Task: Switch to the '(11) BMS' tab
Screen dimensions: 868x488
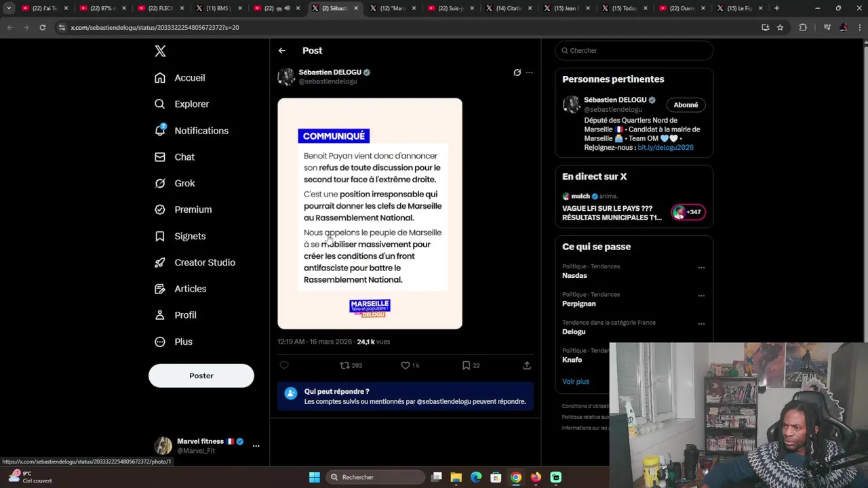Action: (x=219, y=8)
